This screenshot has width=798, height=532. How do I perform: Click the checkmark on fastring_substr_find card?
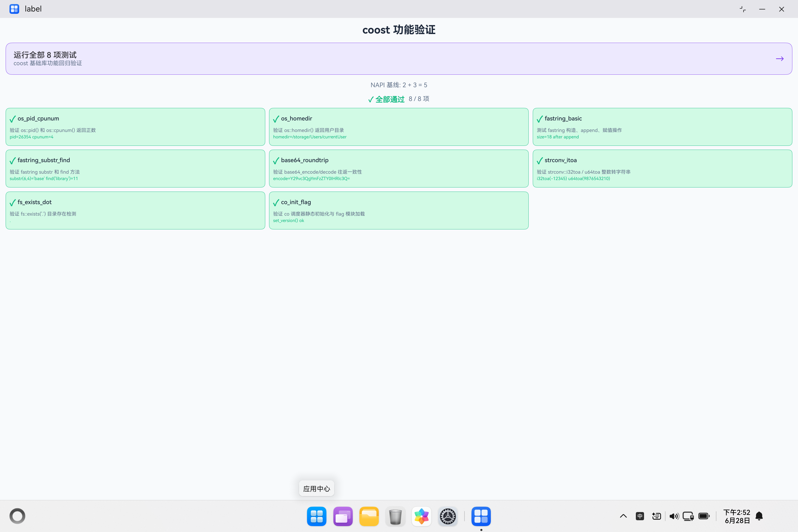[x=13, y=161]
